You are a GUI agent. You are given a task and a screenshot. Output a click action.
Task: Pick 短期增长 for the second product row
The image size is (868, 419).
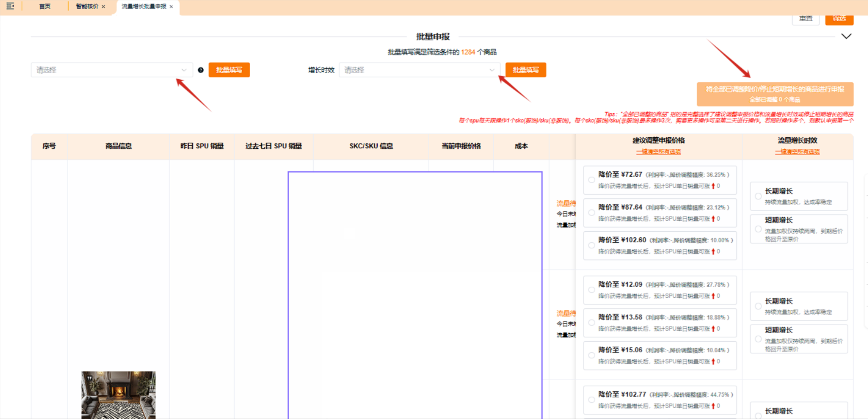coord(758,339)
